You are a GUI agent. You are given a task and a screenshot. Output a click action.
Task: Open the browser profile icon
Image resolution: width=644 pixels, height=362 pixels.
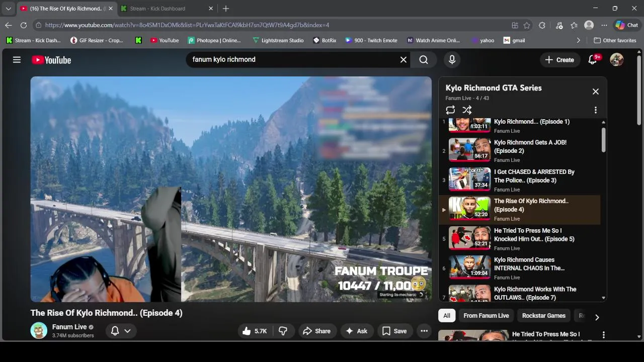pos(589,25)
